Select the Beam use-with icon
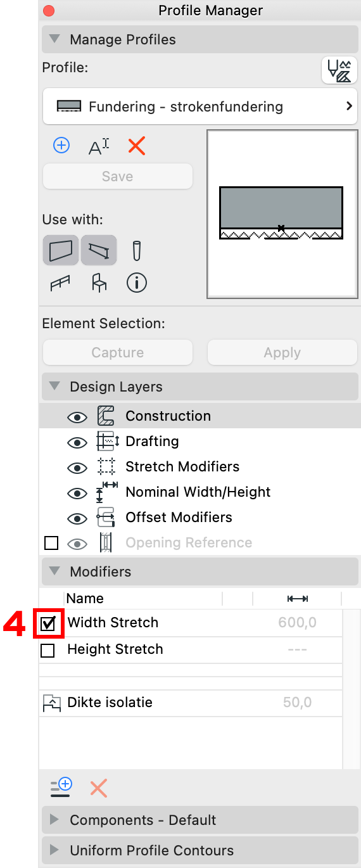The width and height of the screenshot is (361, 868). (x=99, y=250)
